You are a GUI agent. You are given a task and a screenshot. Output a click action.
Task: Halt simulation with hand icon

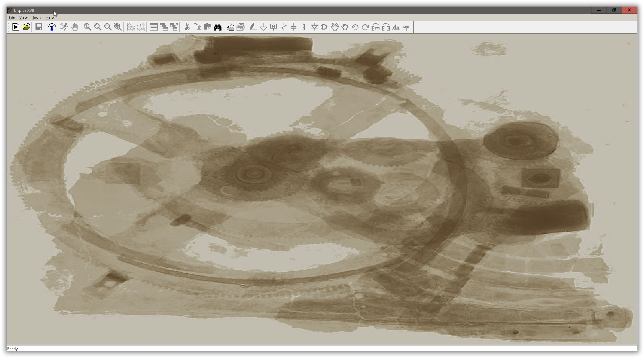point(75,27)
